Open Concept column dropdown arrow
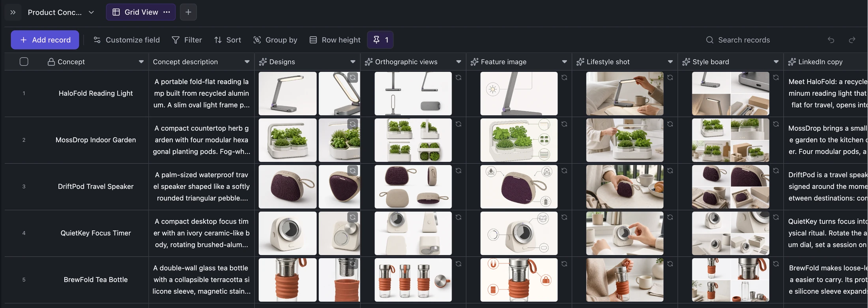 (x=141, y=62)
